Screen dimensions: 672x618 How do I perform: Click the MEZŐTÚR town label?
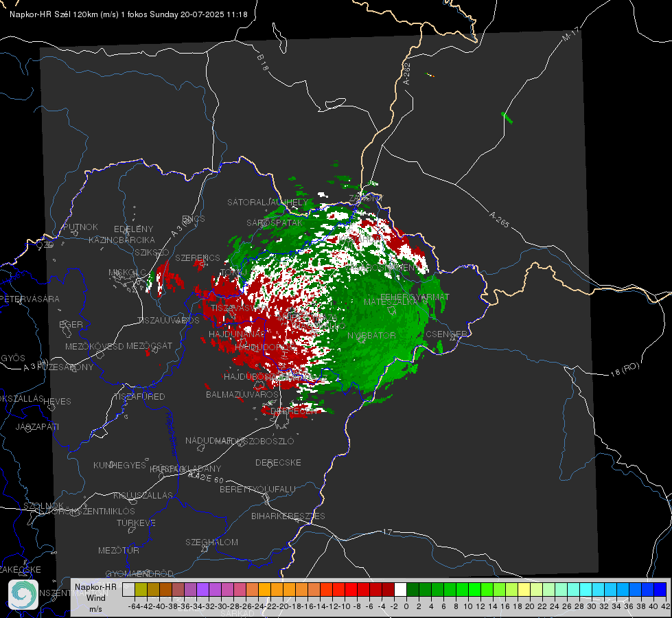coord(119,550)
